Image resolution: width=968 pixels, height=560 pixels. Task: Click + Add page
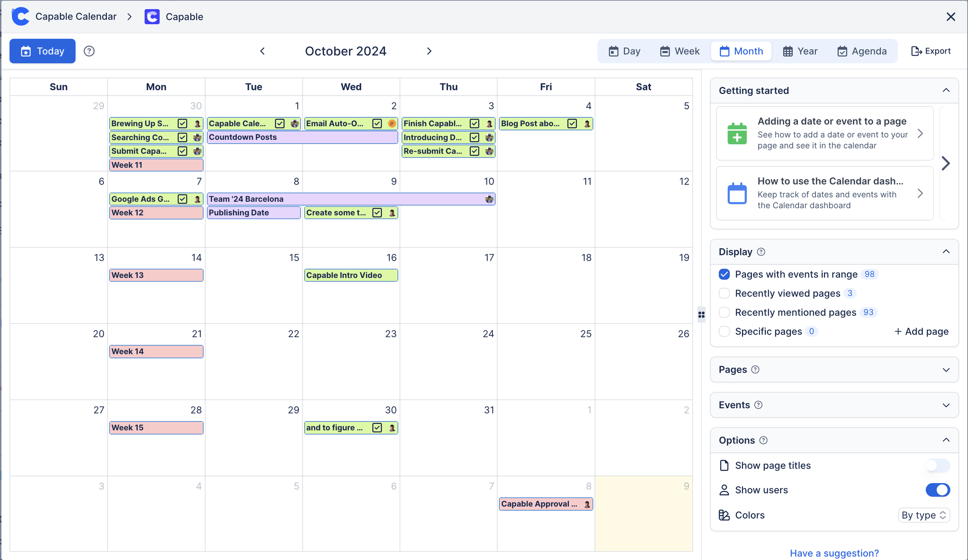[x=921, y=331]
